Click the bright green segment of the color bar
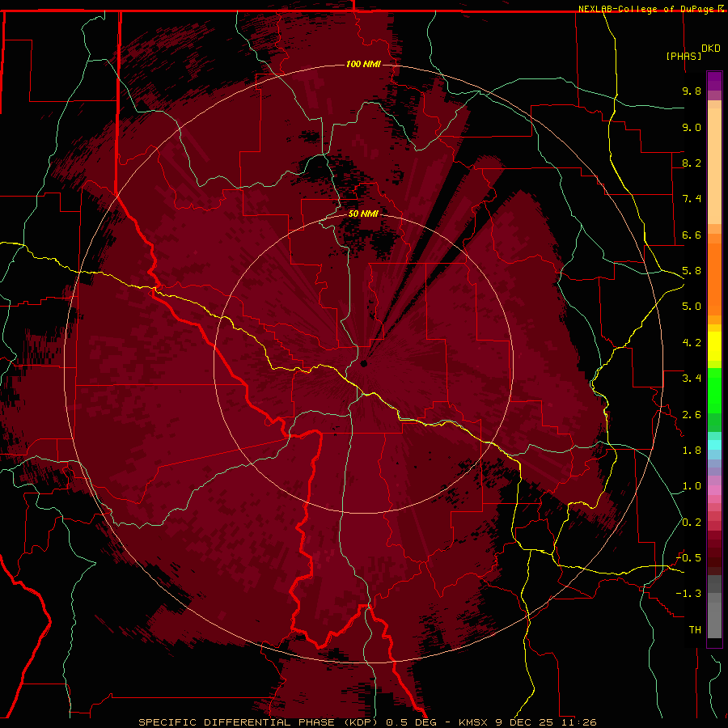 tap(714, 391)
